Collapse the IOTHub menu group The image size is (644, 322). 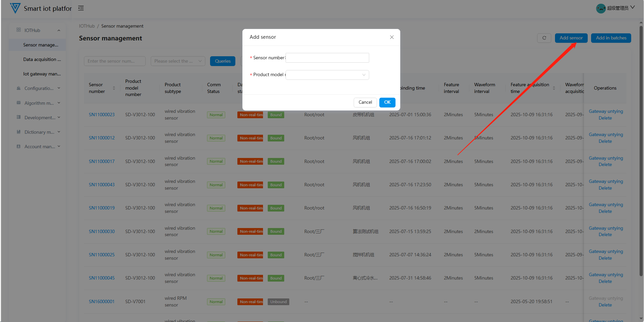point(59,30)
